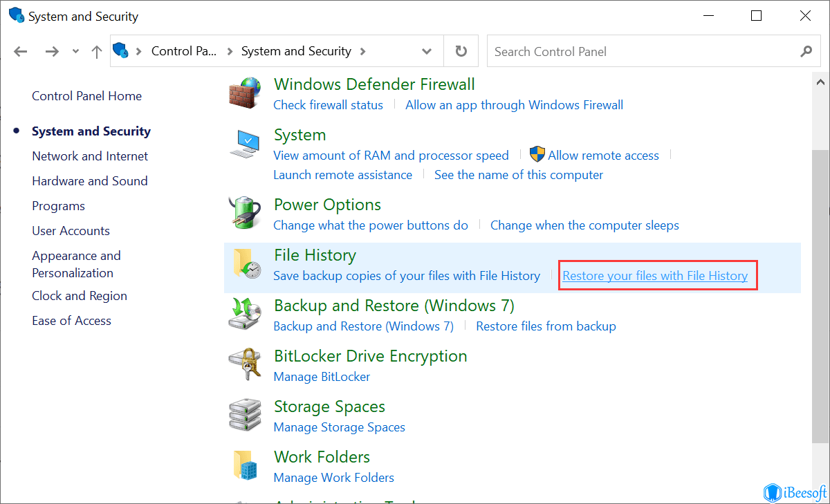
Task: Click the Windows Defender Firewall brick icon
Action: click(x=246, y=93)
